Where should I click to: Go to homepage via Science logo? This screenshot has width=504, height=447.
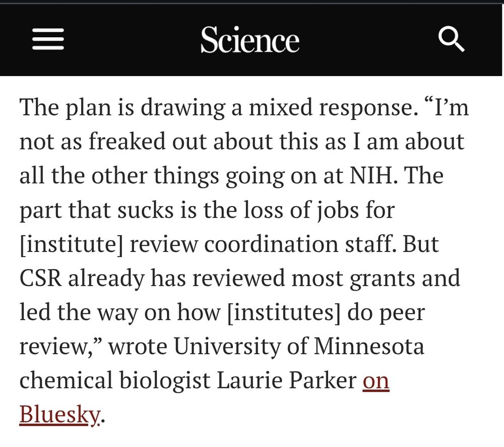pyautogui.click(x=250, y=39)
